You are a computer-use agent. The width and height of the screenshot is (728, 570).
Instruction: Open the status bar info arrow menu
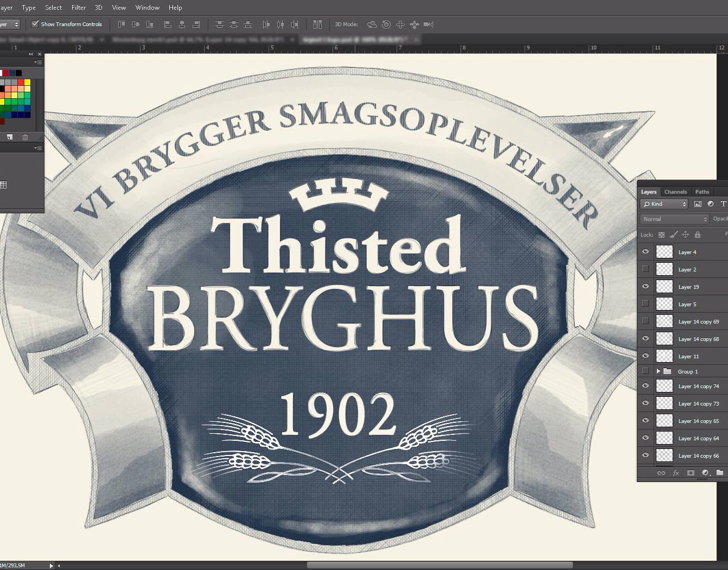[52, 566]
